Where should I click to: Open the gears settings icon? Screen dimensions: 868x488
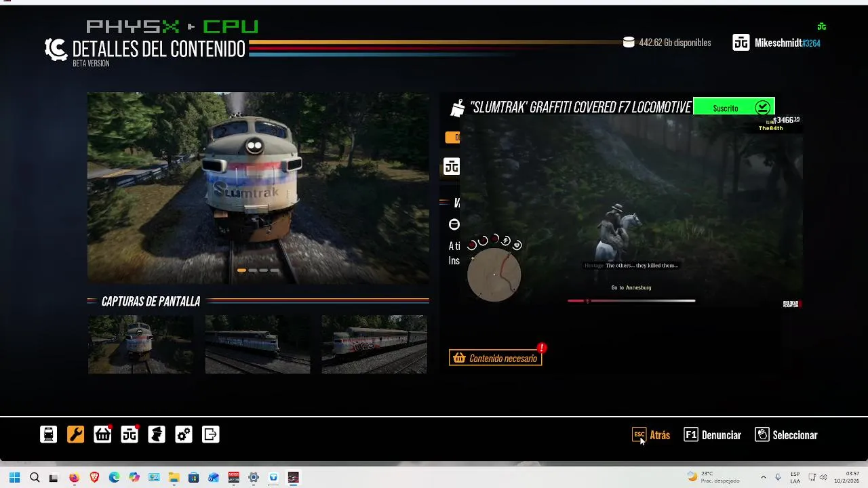click(184, 434)
